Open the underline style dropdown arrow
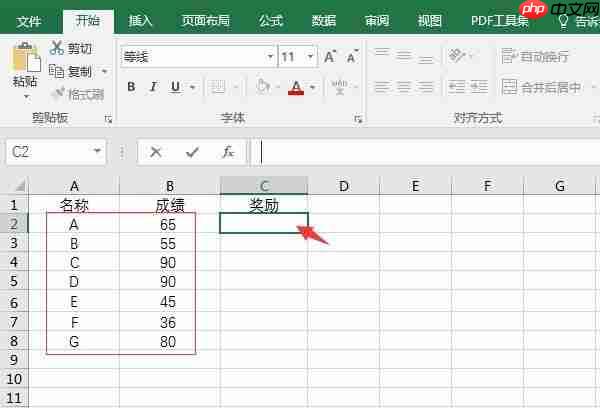Image resolution: width=600 pixels, height=408 pixels. click(x=193, y=88)
